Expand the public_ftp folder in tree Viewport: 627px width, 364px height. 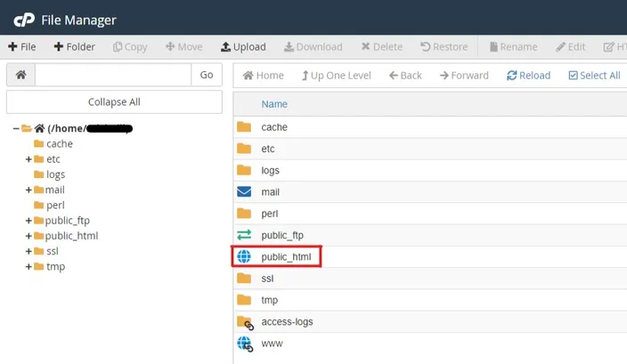(28, 221)
